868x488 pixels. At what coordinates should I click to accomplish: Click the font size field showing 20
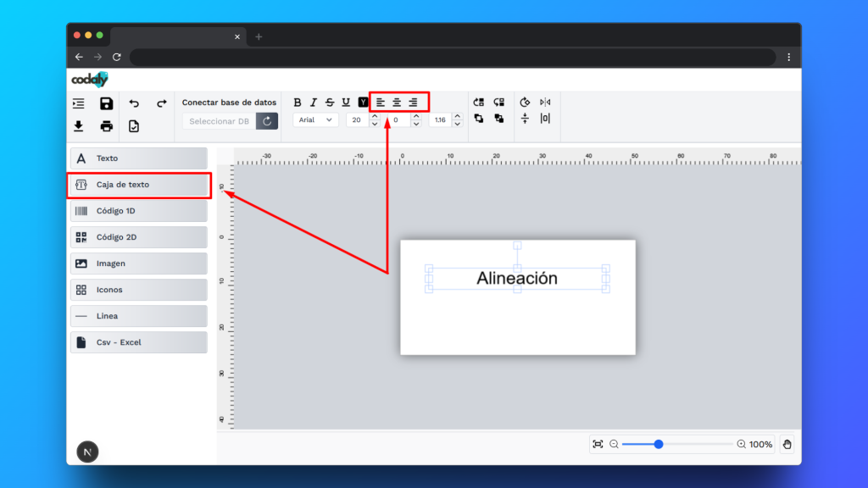[358, 119]
